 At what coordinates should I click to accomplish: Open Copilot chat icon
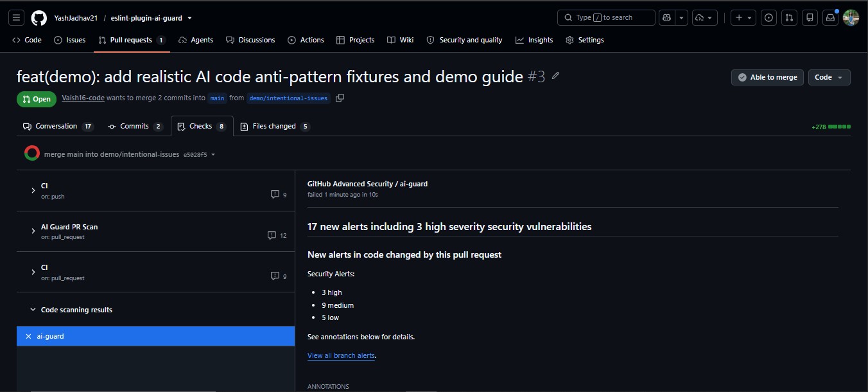(x=666, y=17)
